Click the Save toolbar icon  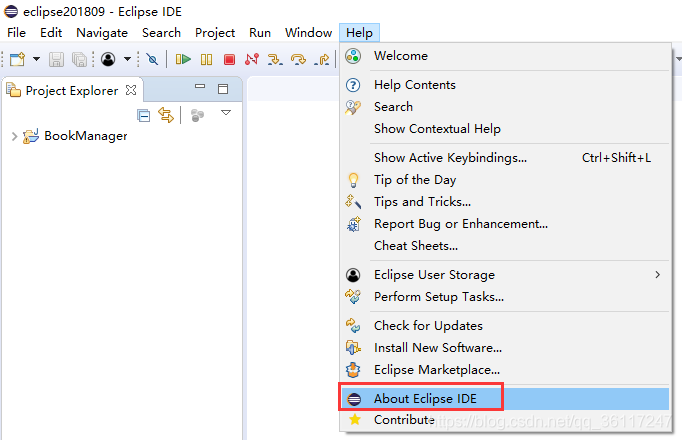coord(56,59)
